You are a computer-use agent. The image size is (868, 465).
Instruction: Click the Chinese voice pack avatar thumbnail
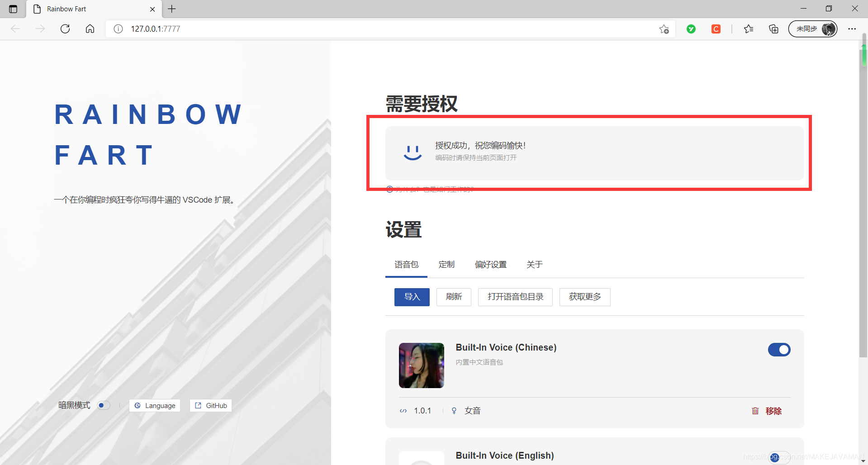(x=422, y=365)
